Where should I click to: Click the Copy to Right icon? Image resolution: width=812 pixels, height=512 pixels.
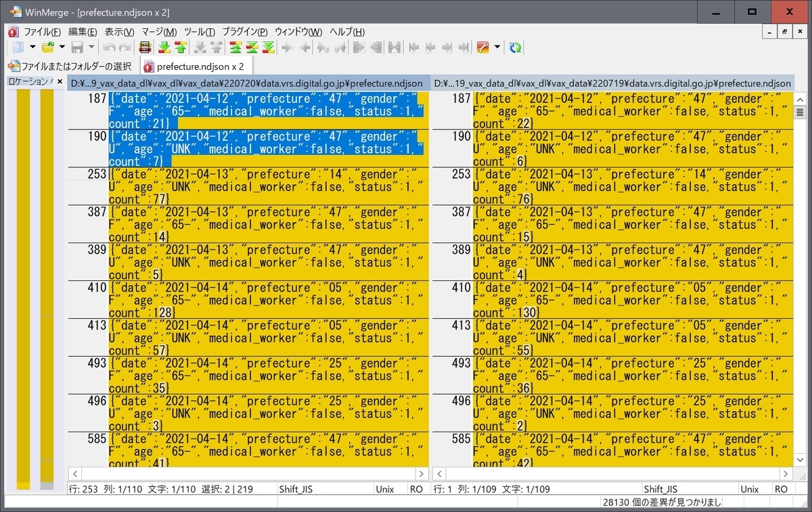click(x=288, y=47)
